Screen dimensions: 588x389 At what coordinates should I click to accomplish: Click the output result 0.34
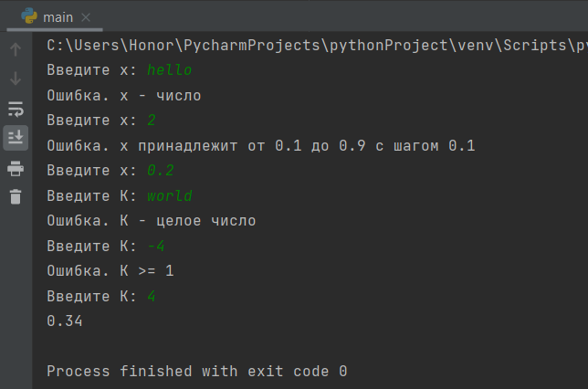click(65, 321)
